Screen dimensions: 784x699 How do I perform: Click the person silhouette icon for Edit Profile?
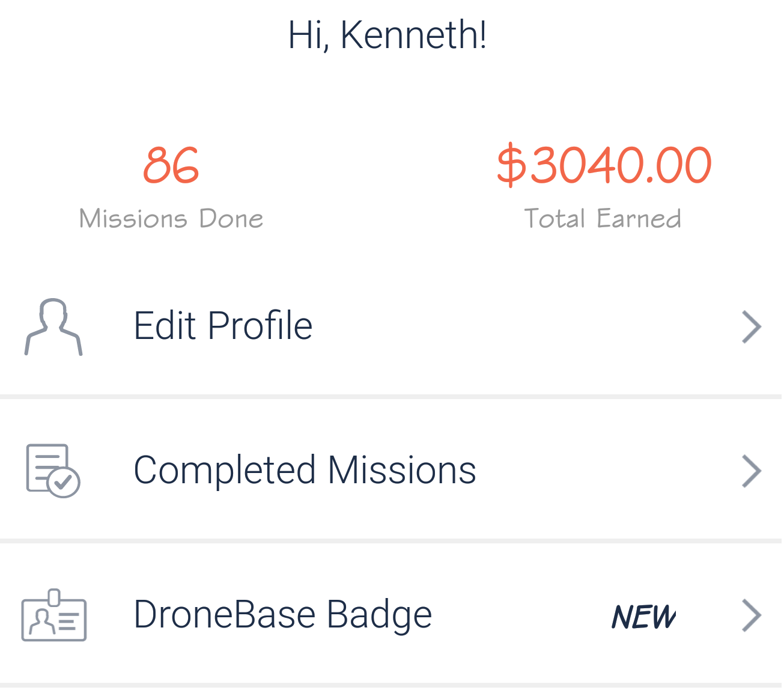click(53, 327)
